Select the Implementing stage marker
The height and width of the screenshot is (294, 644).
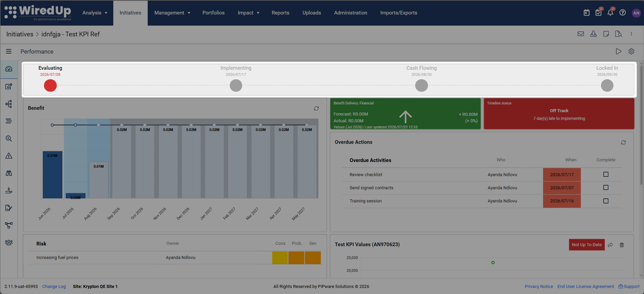click(x=236, y=86)
